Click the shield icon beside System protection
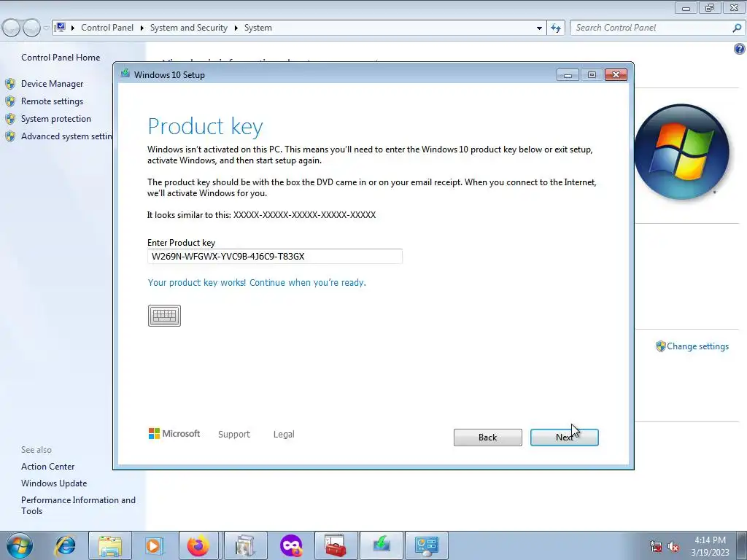 point(10,119)
